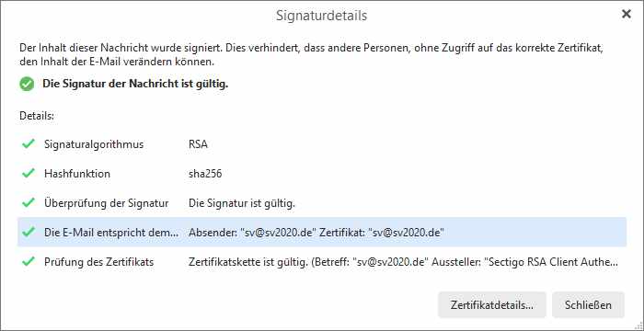This screenshot has width=644, height=331.
Task: Click the sha256 hash value
Action: tap(205, 174)
